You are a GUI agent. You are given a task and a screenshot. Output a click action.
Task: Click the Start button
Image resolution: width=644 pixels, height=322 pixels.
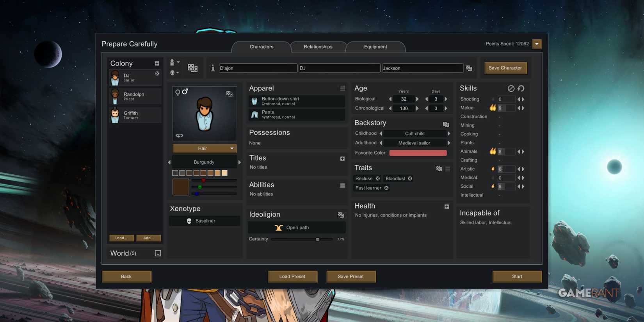pyautogui.click(x=517, y=276)
